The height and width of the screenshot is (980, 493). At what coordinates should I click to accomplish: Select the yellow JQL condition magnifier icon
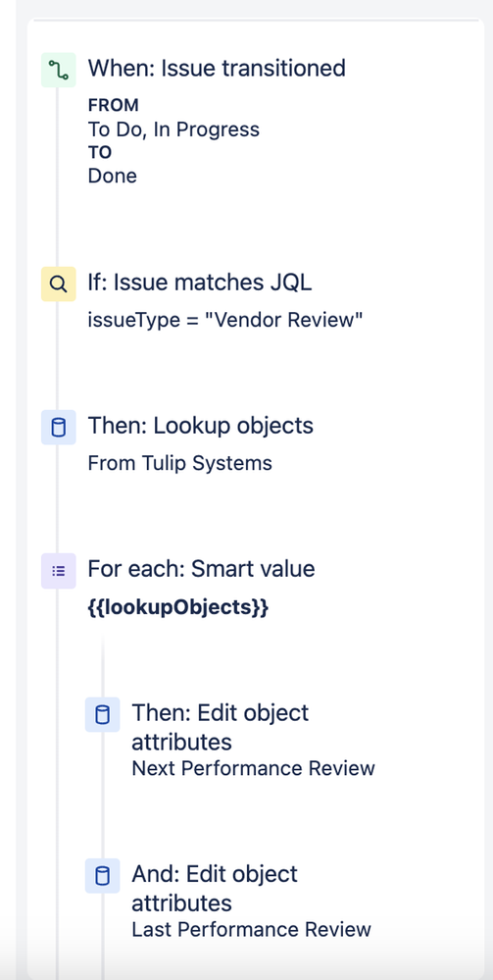pos(58,284)
